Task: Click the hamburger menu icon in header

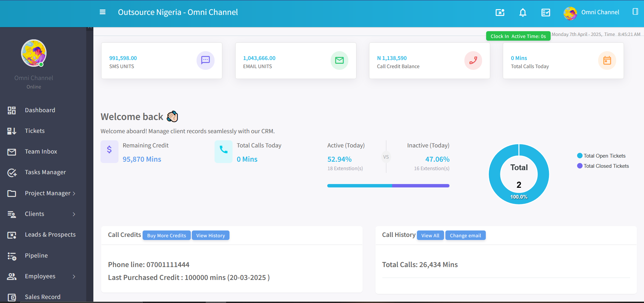Action: pos(103,12)
